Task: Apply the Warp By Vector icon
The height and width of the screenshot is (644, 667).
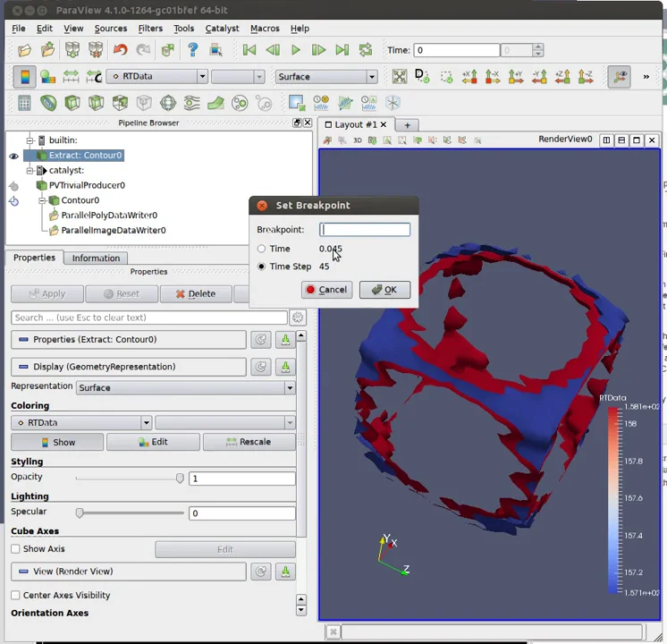Action: click(x=215, y=103)
